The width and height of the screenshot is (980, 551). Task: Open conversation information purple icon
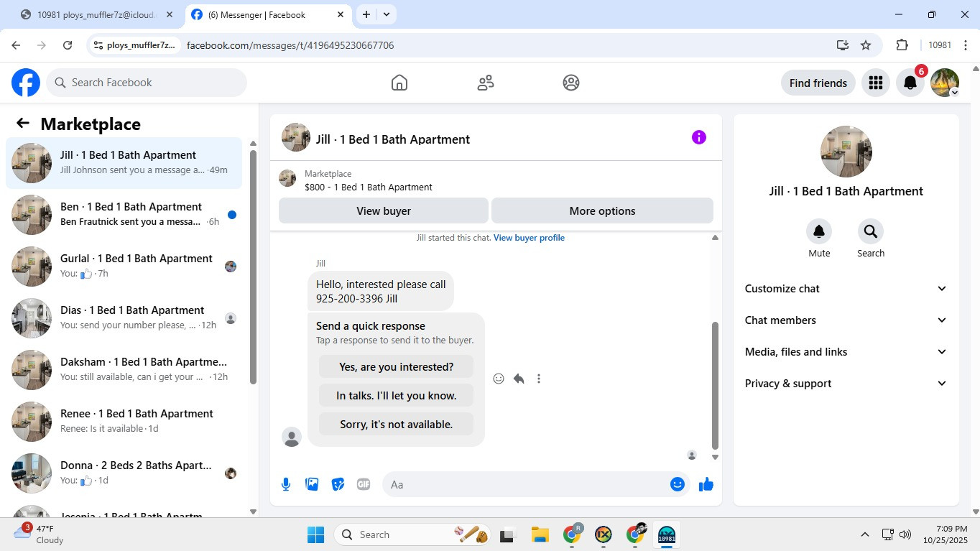(x=699, y=137)
